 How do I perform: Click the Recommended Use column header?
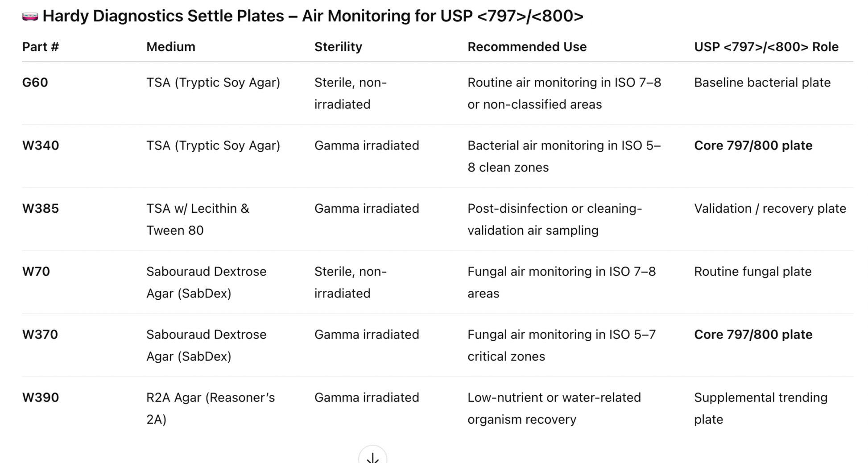tap(527, 47)
